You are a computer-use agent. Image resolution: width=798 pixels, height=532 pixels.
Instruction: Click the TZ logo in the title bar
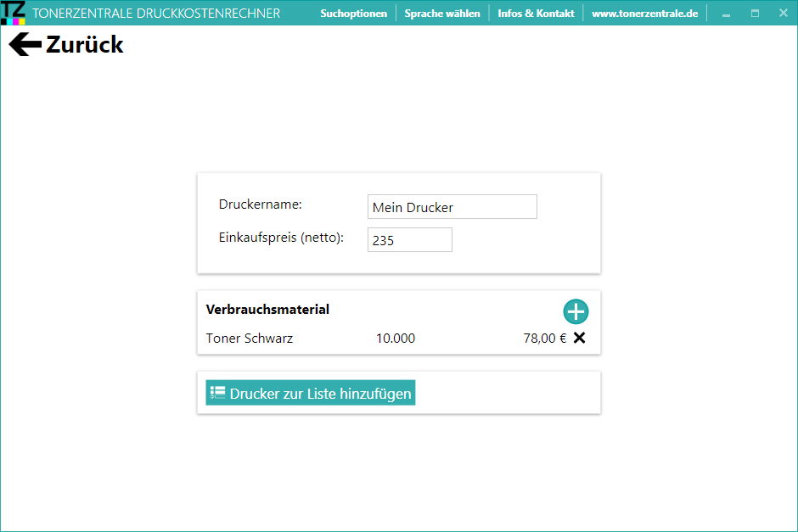[x=12, y=13]
